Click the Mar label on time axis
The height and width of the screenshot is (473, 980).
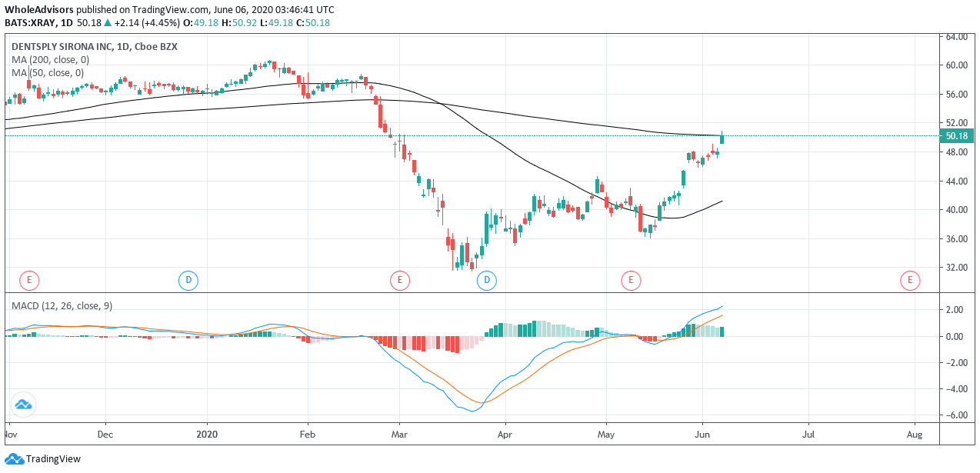pos(399,434)
